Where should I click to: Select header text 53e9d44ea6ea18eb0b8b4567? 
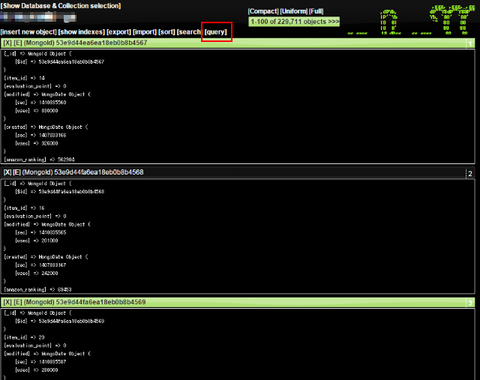point(101,43)
